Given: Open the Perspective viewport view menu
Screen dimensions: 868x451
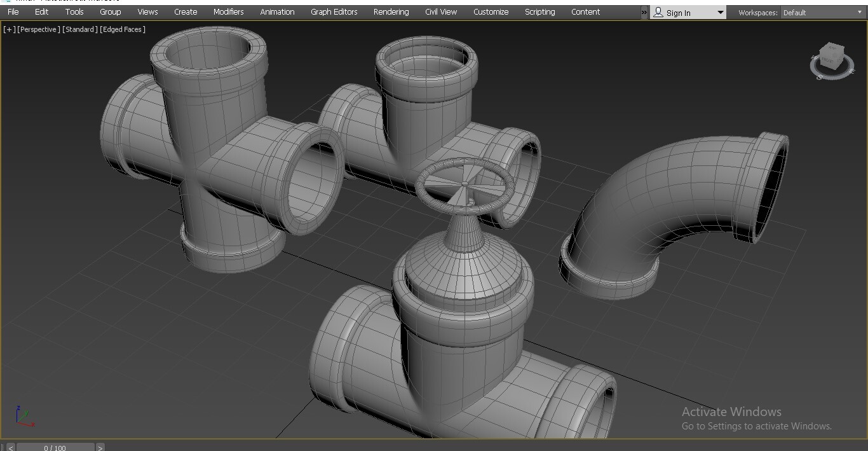Looking at the screenshot, I should click(39, 29).
